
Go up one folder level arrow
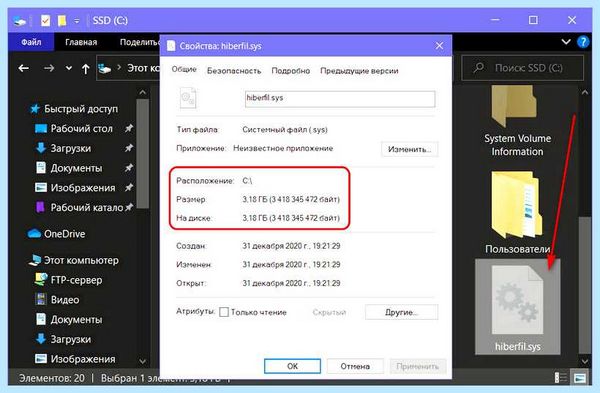pyautogui.click(x=85, y=68)
